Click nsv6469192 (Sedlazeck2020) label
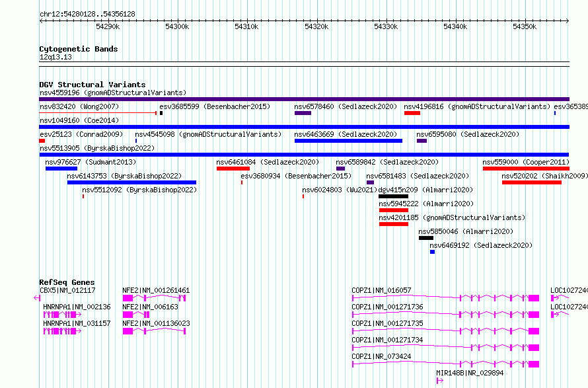The image size is (588, 388). [x=481, y=245]
